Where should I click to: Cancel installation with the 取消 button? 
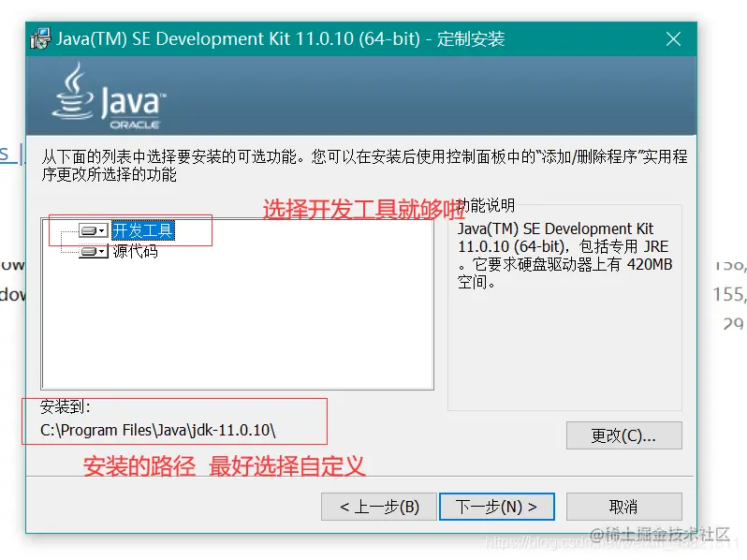pos(624,507)
